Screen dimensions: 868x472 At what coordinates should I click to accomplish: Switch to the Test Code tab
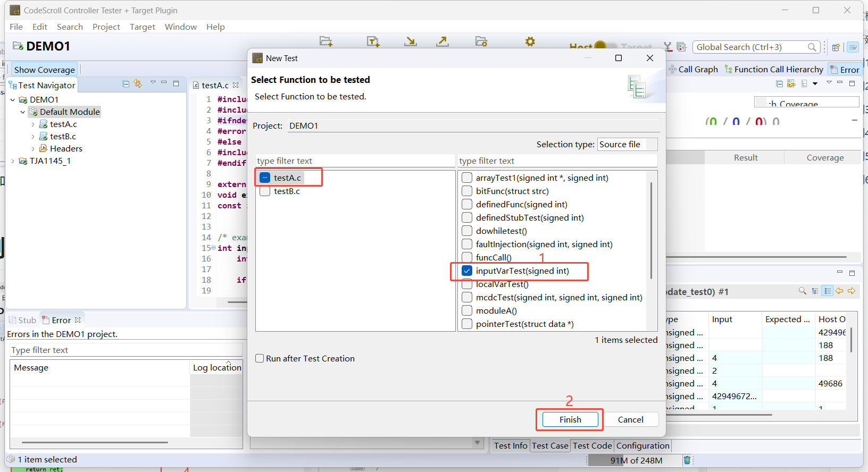[592, 445]
